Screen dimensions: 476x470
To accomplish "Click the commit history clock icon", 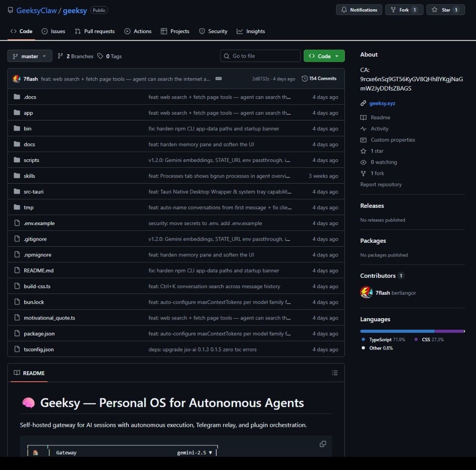I will (305, 79).
